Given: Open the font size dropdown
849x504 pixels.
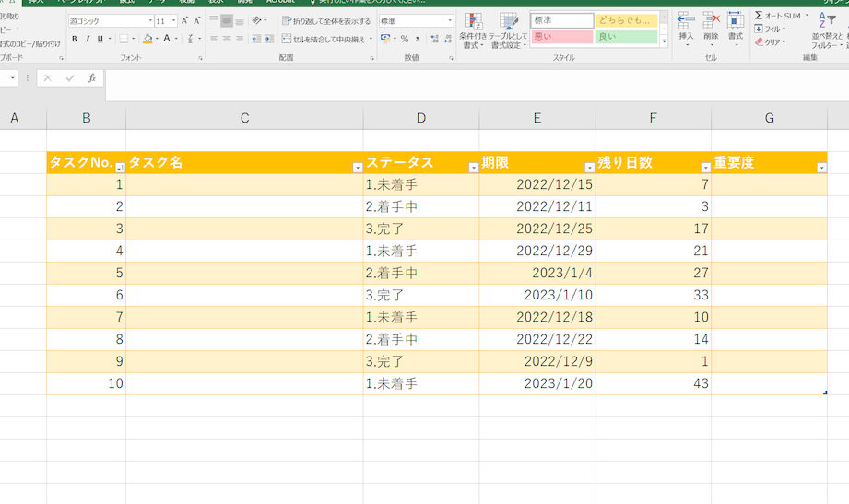Looking at the screenshot, I should 173,20.
